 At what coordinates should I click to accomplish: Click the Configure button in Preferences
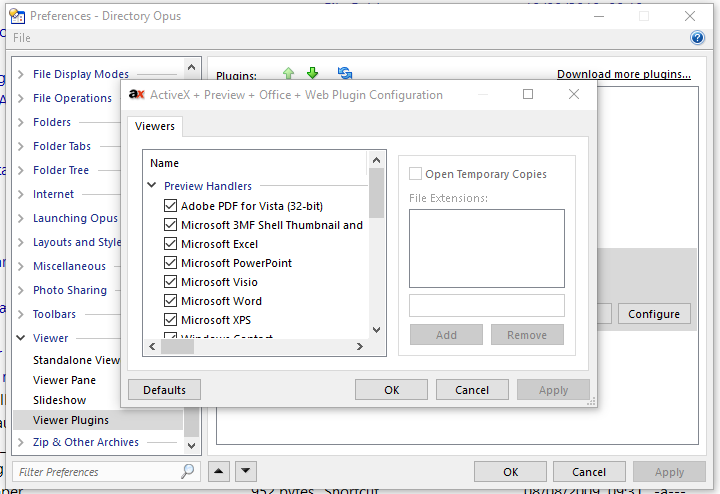pos(654,314)
